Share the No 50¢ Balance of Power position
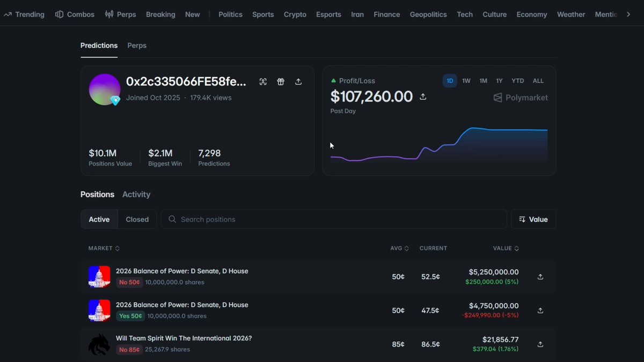The width and height of the screenshot is (644, 362). (x=540, y=277)
